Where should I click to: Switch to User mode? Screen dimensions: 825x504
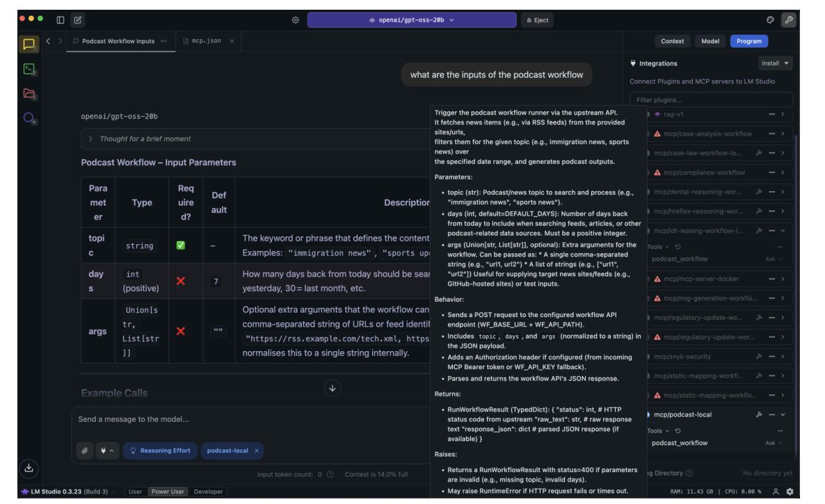[x=135, y=491]
